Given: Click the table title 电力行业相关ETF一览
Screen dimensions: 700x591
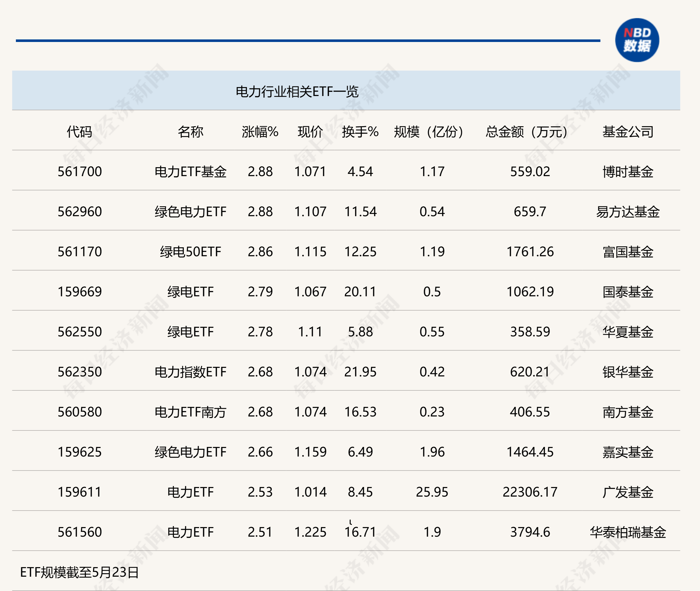Looking at the screenshot, I should click(297, 92).
